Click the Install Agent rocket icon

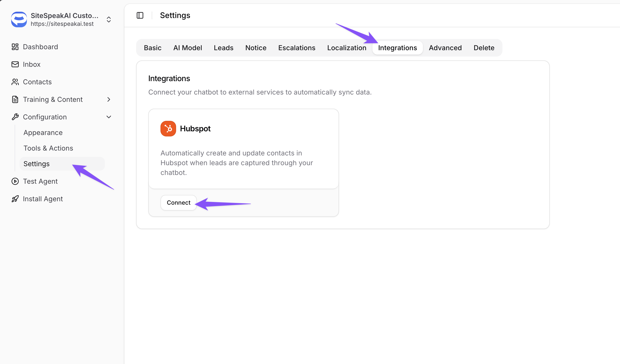pos(15,199)
